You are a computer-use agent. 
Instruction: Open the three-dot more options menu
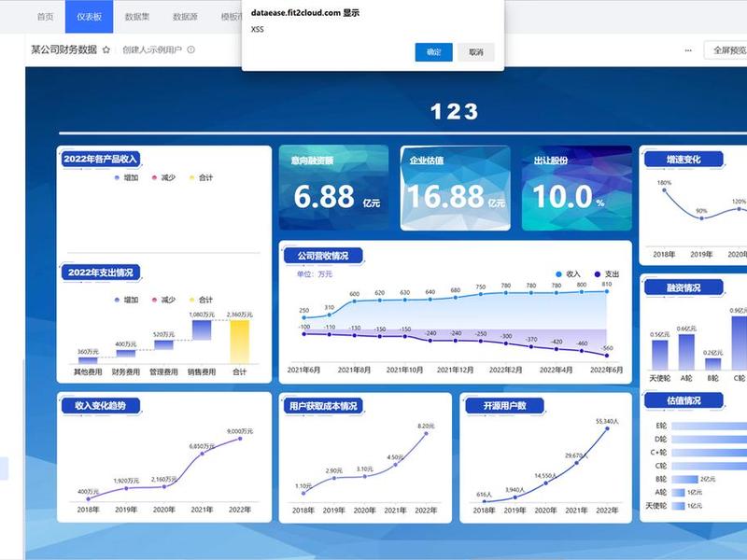point(688,50)
